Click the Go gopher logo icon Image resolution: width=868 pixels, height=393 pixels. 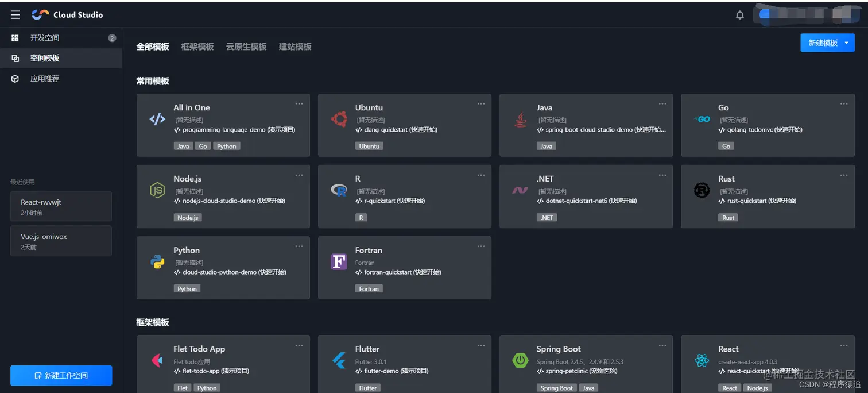click(702, 119)
